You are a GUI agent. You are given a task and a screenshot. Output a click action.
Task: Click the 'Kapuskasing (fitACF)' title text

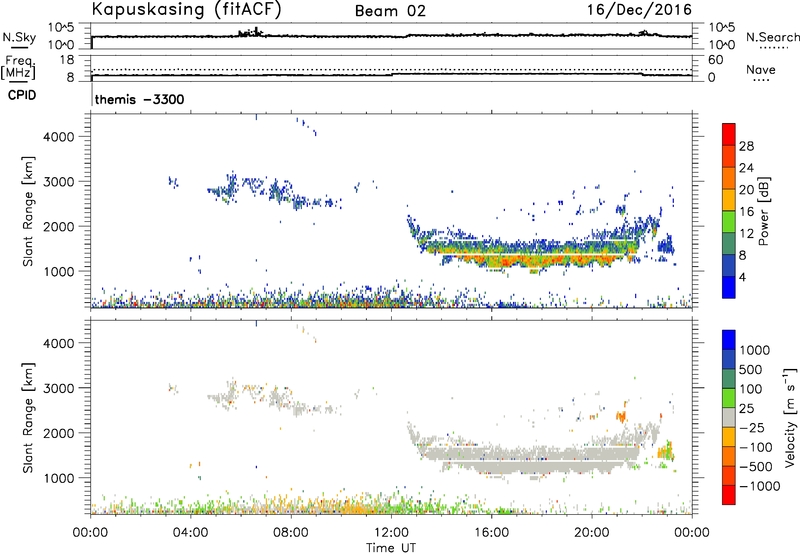(x=186, y=9)
